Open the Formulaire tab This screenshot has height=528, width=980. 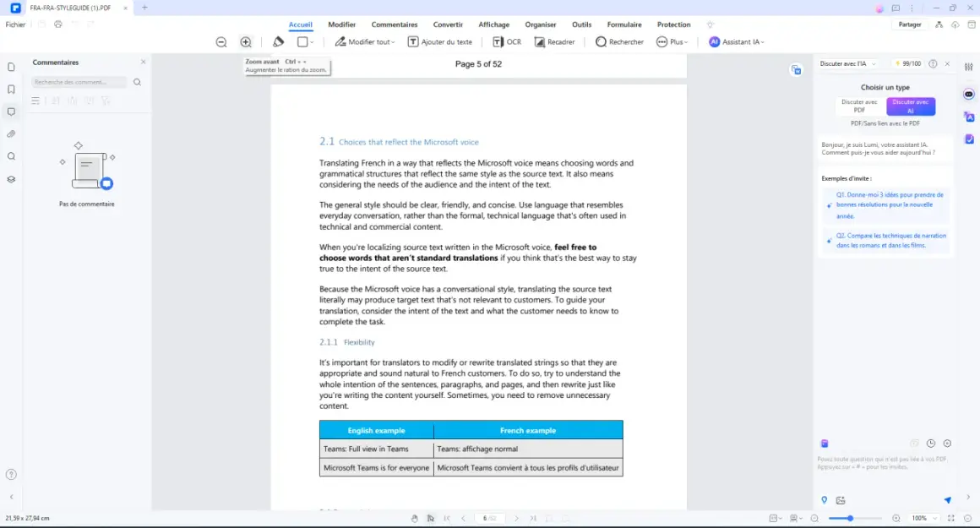point(624,24)
